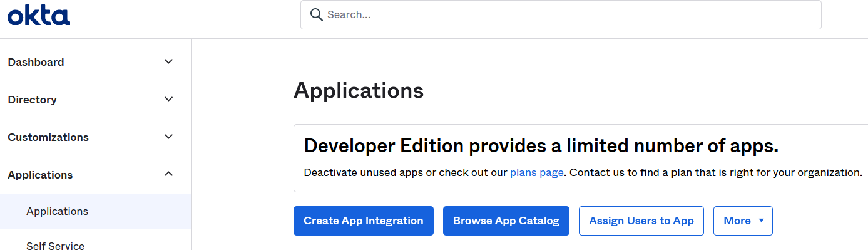Select the highlighted Applications sub-item

click(x=96, y=211)
